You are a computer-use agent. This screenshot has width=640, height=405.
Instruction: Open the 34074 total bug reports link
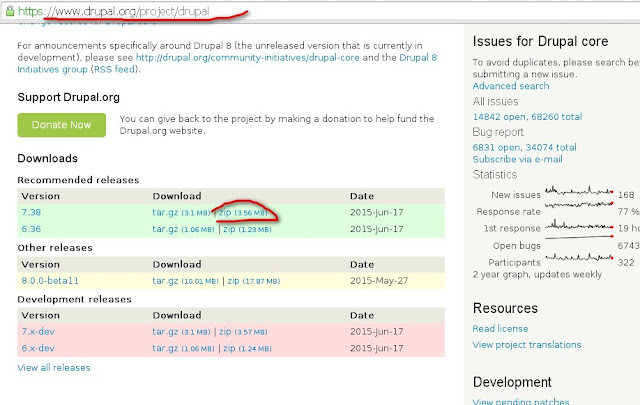[551, 147]
